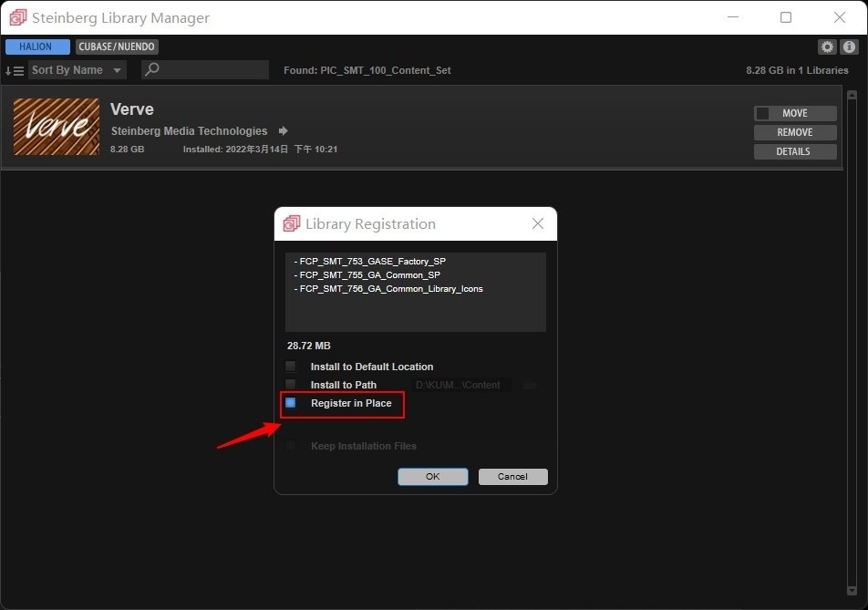Check the Install to Path option
This screenshot has width=868, height=610.
tap(290, 384)
